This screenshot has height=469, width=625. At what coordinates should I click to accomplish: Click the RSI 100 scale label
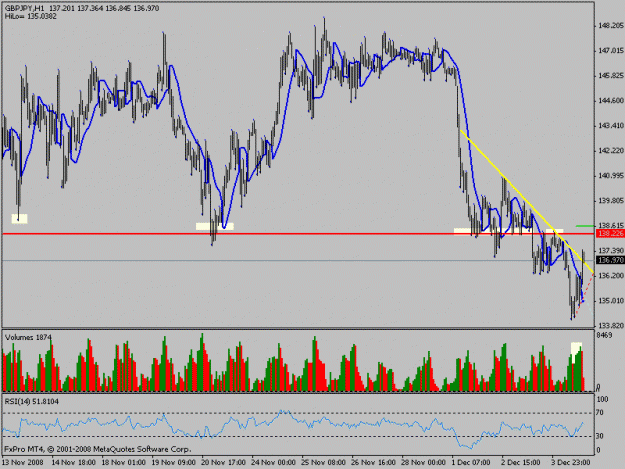pyautogui.click(x=602, y=400)
